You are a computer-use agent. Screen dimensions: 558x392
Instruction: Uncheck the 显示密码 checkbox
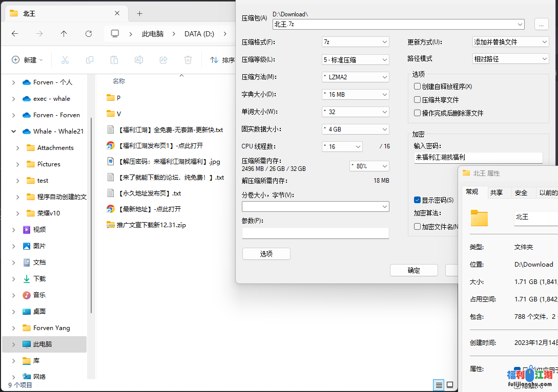417,200
